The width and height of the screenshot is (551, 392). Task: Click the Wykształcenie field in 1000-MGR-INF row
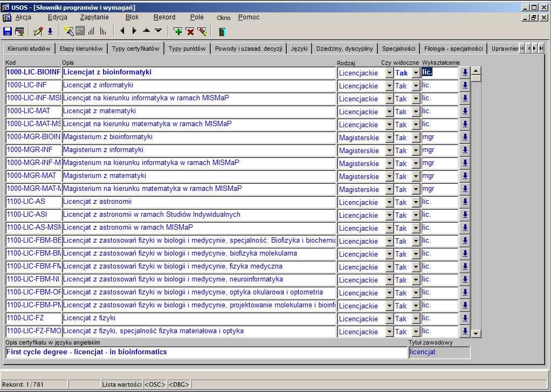(440, 150)
